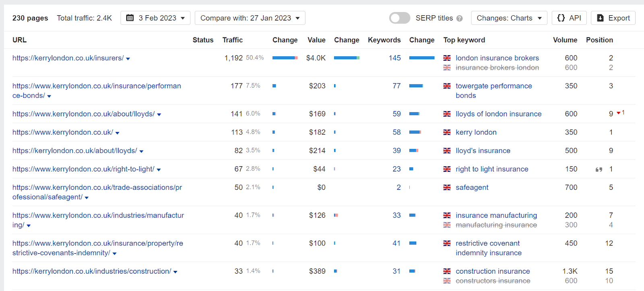
Task: Click red position drop arrow in lloyds row
Action: click(x=619, y=113)
